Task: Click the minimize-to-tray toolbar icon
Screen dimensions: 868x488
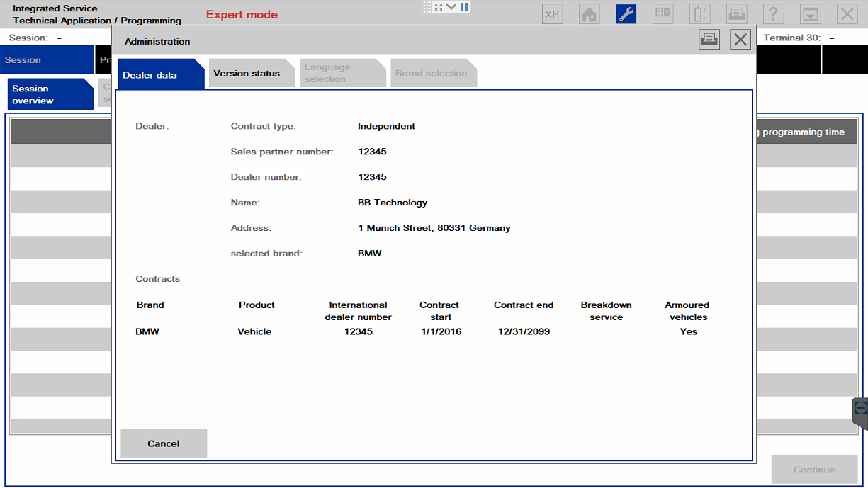Action: pos(811,14)
